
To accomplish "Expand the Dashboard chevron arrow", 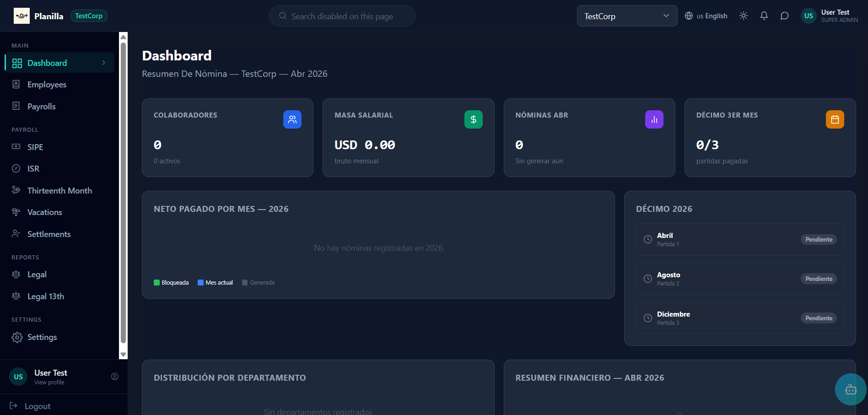I will click(104, 63).
